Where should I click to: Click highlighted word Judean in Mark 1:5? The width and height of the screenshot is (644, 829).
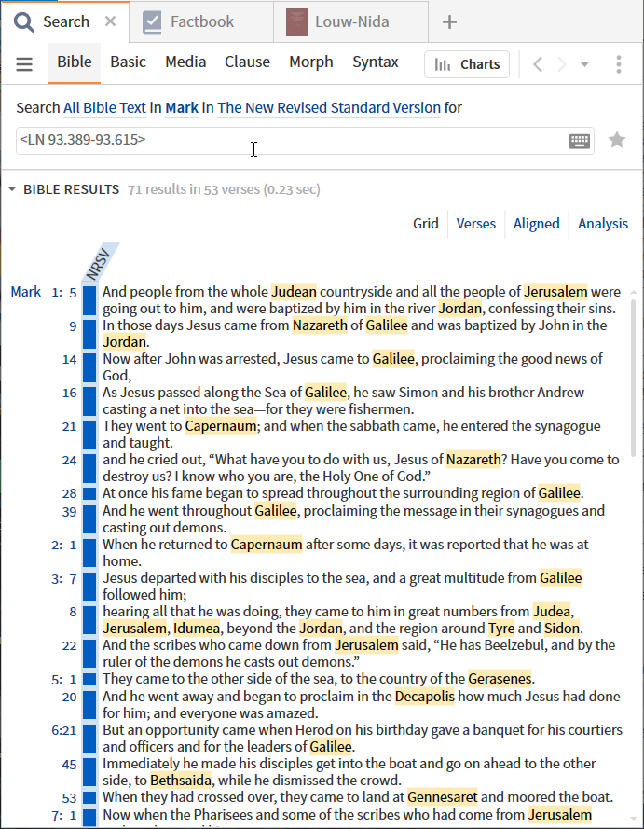294,292
